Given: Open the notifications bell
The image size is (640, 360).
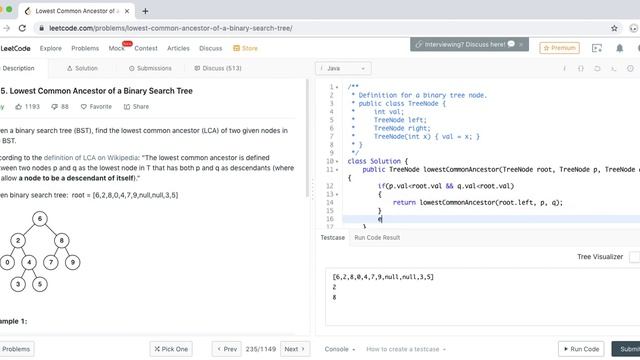Looking at the screenshot, I should [x=619, y=48].
